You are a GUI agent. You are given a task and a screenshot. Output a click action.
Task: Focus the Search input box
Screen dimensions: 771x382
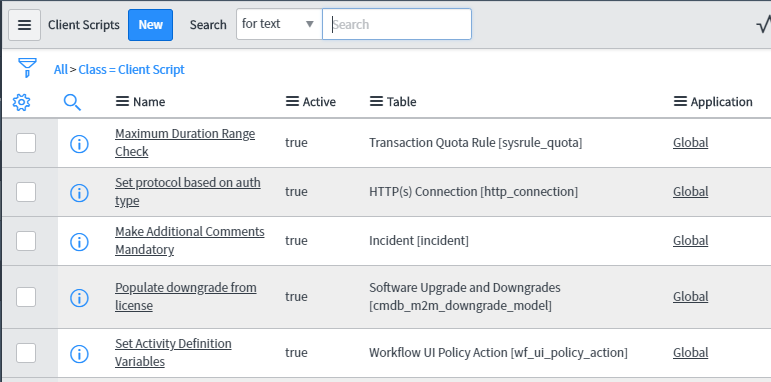pyautogui.click(x=397, y=24)
